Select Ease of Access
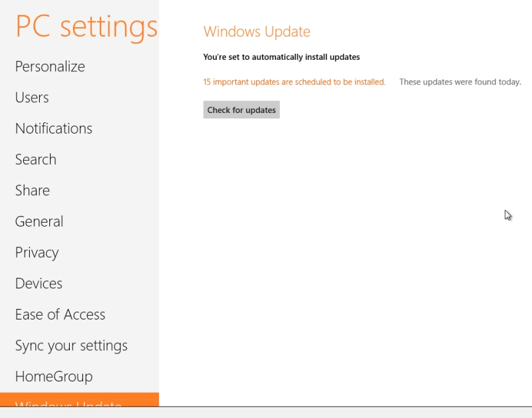532x418 pixels. [x=60, y=314]
